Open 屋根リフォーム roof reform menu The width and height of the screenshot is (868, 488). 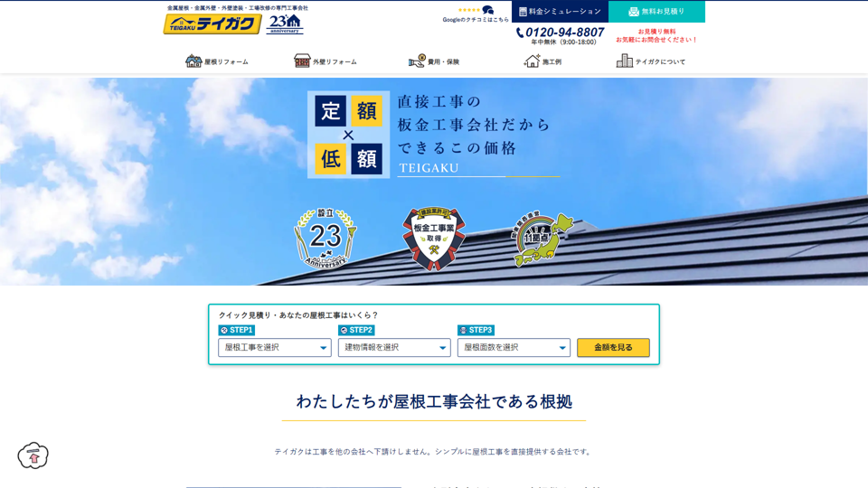click(x=217, y=61)
